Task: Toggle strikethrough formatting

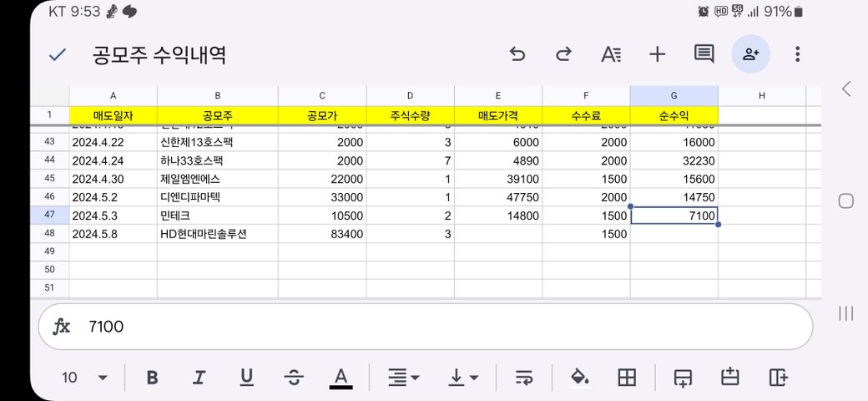Action: pos(293,378)
